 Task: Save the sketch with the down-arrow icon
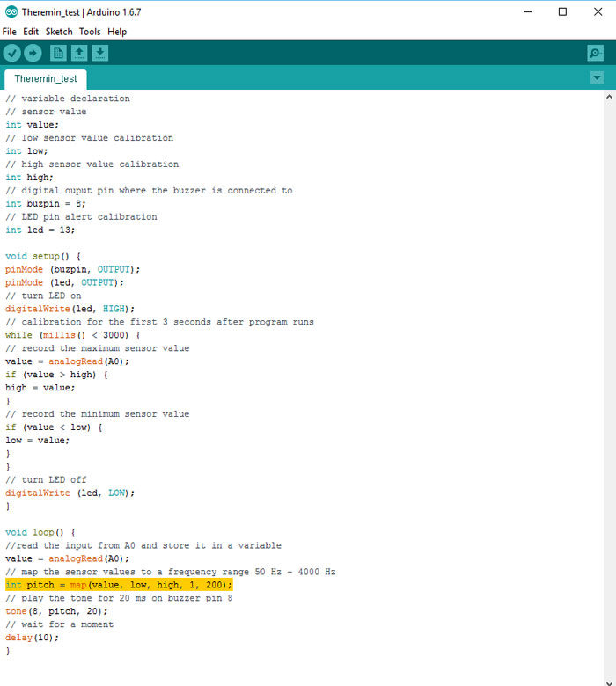[x=100, y=54]
